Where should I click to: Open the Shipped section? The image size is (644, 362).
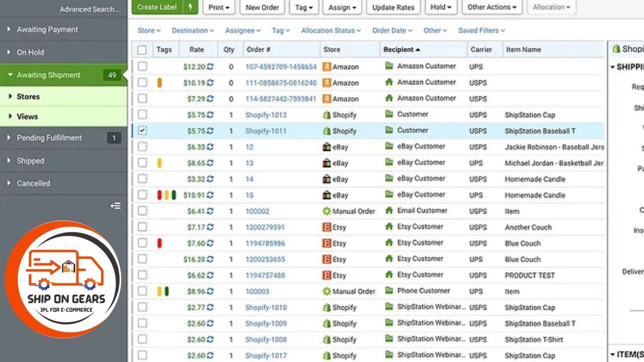(x=64, y=160)
